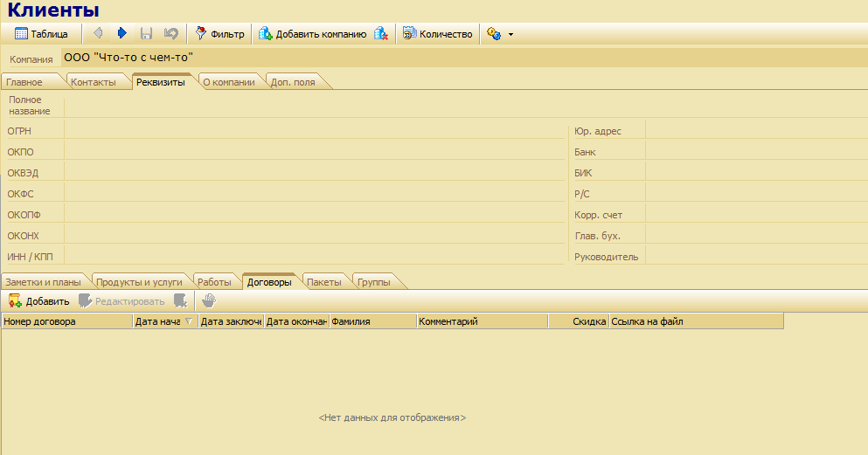Screen dimensions: 868x455
Task: Click the Дата заключе column header
Action: coord(232,321)
